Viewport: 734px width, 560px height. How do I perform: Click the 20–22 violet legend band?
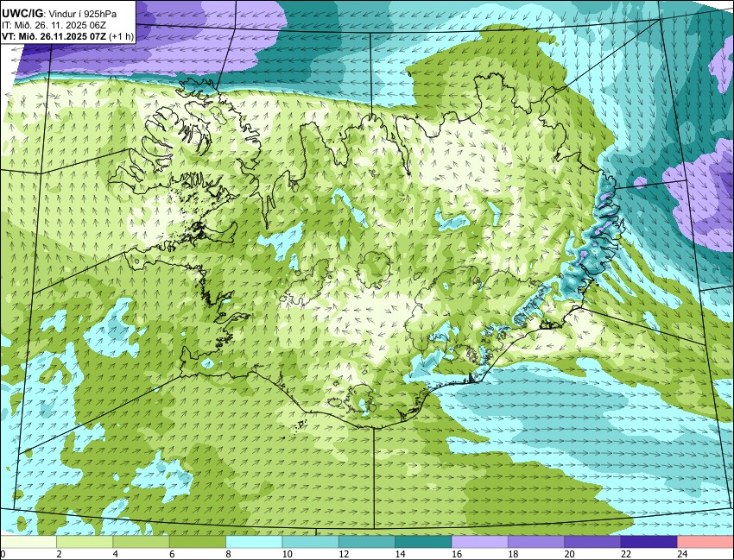(592, 542)
